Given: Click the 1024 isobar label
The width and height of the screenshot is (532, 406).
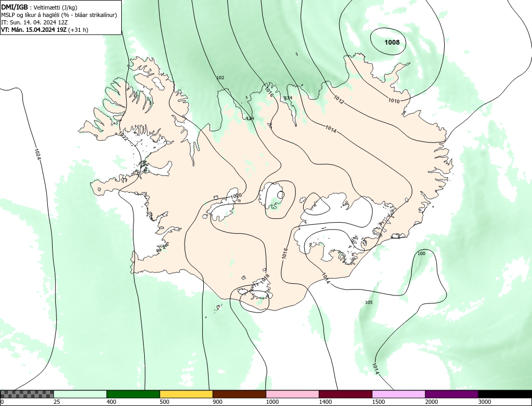Looking at the screenshot, I should pyautogui.click(x=38, y=154).
